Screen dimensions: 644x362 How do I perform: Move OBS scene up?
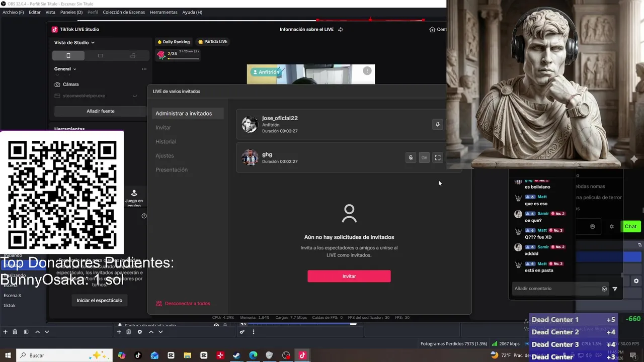(37, 332)
